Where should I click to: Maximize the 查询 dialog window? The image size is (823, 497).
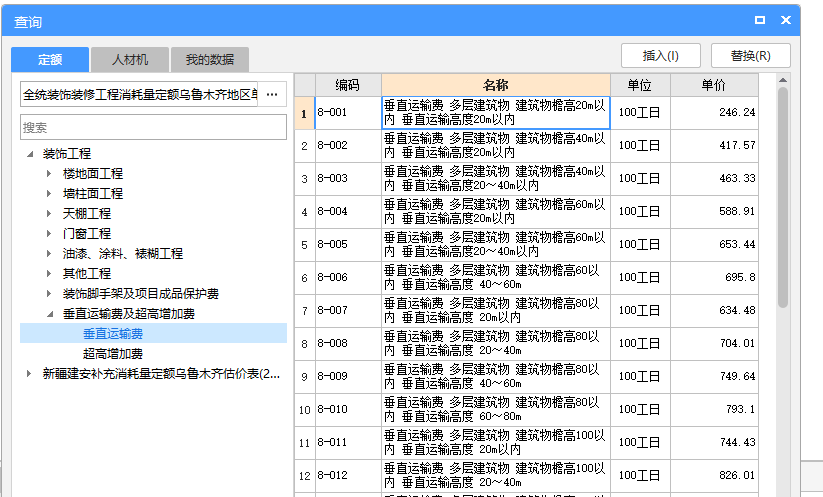[x=759, y=20]
